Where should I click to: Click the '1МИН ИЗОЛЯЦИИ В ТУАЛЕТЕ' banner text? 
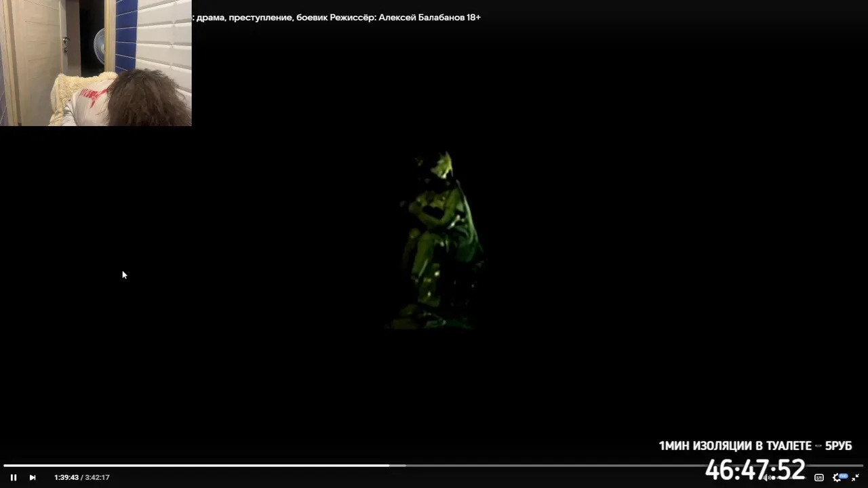(x=735, y=446)
